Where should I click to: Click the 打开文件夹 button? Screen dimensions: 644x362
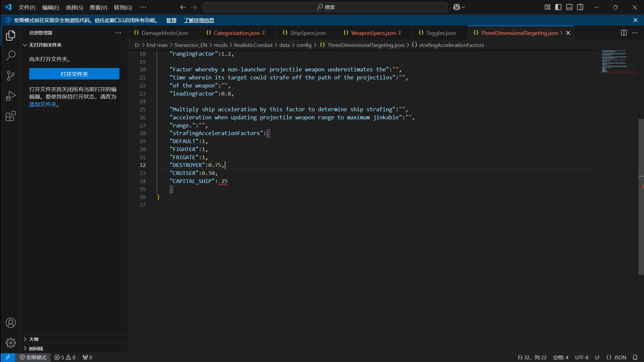[x=74, y=74]
